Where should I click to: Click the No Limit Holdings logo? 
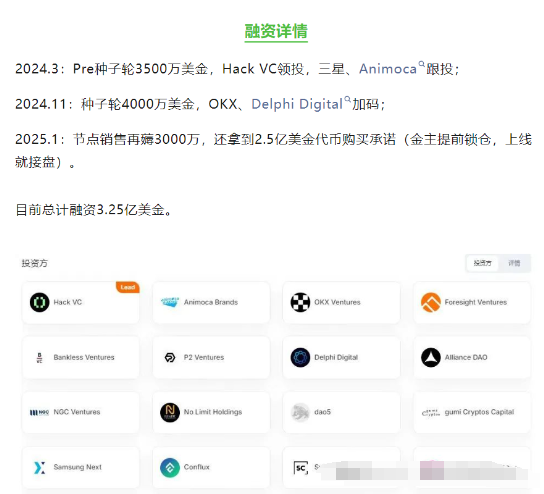[170, 412]
